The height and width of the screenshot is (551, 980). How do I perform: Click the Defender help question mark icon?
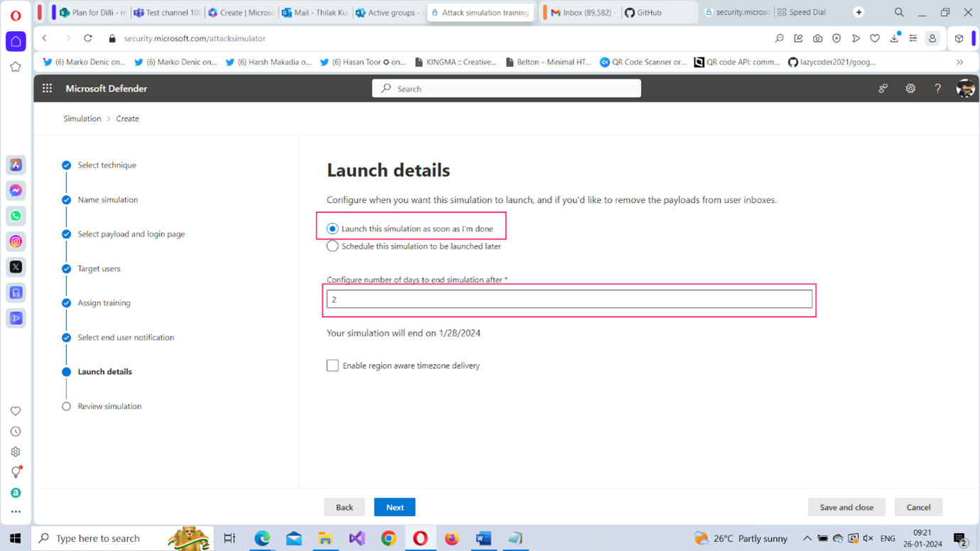(x=937, y=89)
